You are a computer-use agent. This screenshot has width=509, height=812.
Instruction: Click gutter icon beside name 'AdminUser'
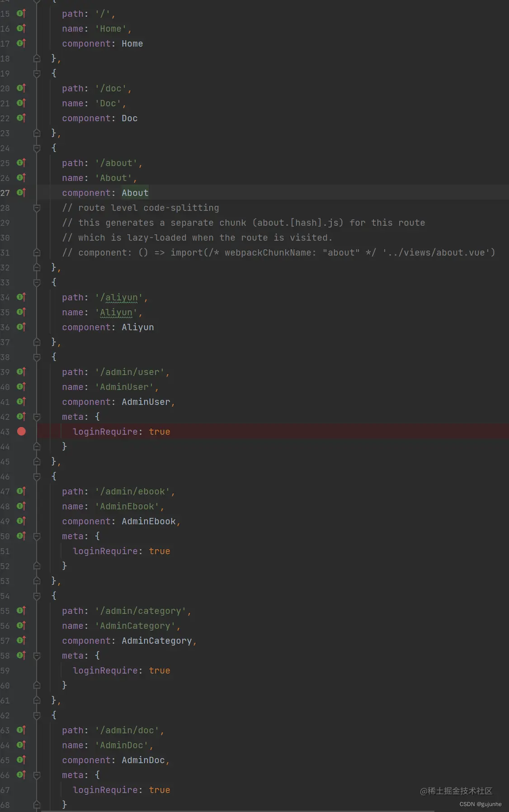click(21, 387)
